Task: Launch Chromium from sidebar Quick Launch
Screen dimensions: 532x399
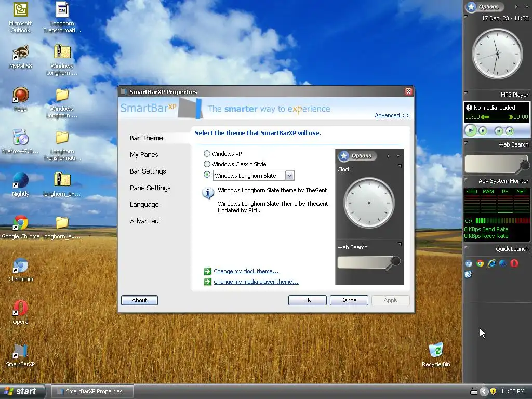Action: 469,263
